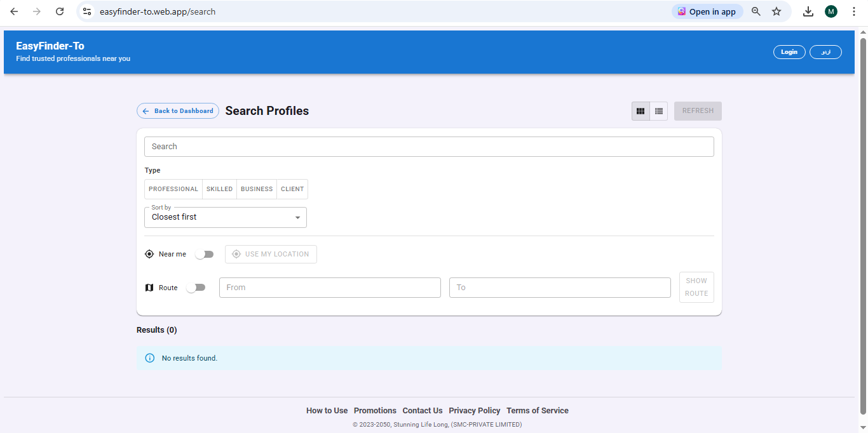Click the 'No results found.' message
This screenshot has height=433, width=868.
coord(189,358)
